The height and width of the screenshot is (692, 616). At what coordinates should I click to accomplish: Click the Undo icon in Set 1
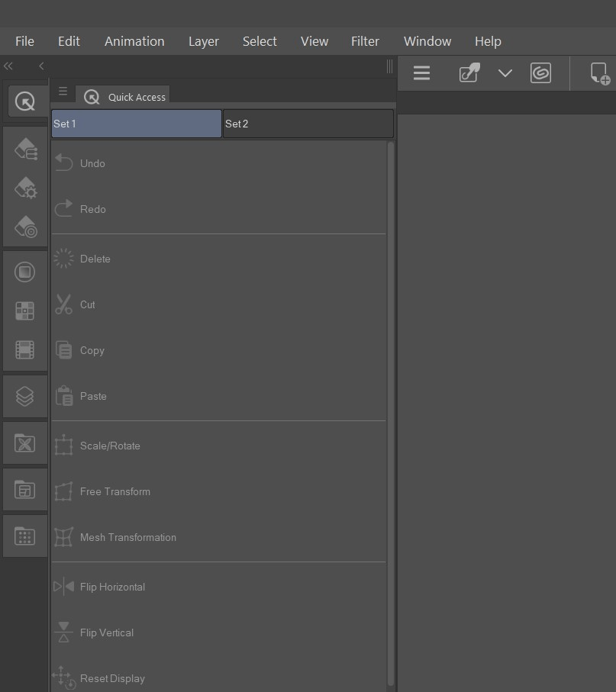click(x=63, y=163)
